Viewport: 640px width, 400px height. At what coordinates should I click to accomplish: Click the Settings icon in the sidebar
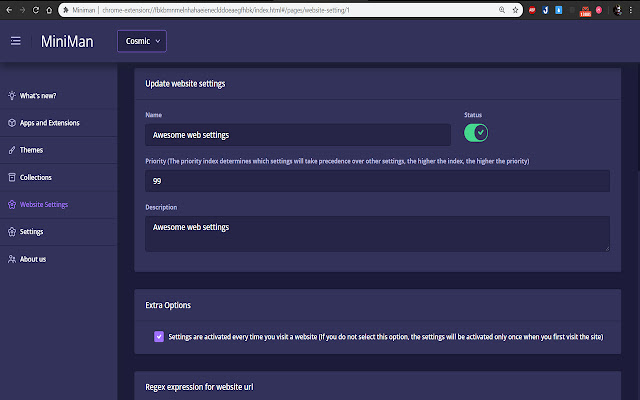[11, 231]
